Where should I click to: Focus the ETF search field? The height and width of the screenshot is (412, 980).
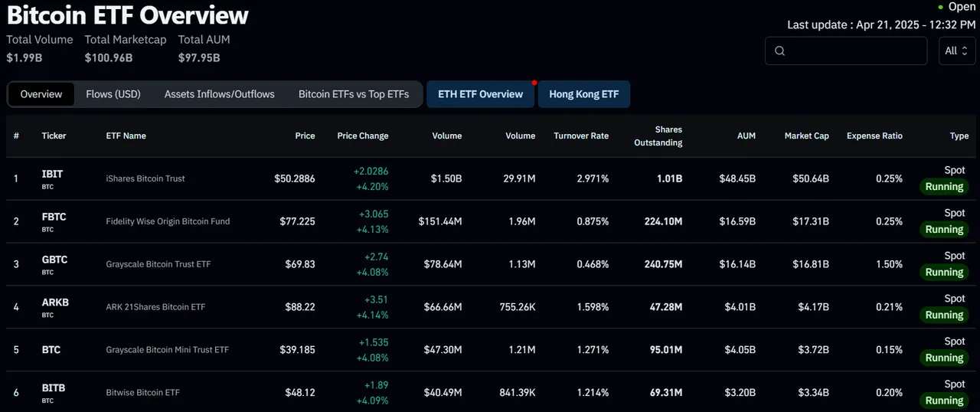pyautogui.click(x=846, y=51)
